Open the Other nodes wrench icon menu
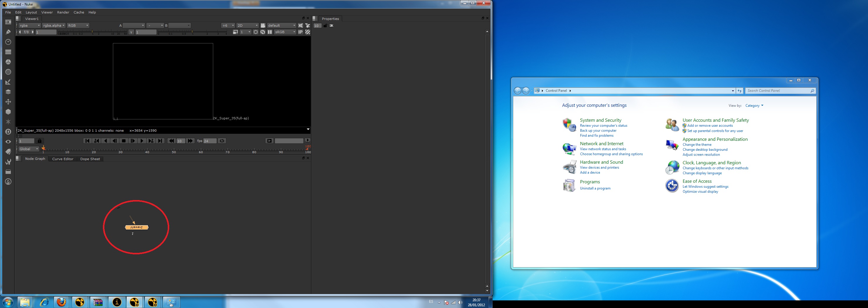 click(x=8, y=162)
